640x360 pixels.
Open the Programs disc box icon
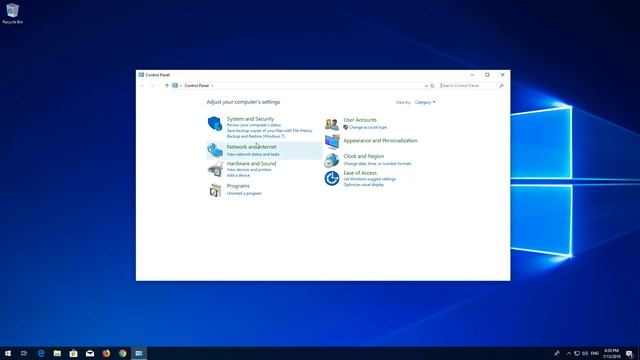pos(215,190)
